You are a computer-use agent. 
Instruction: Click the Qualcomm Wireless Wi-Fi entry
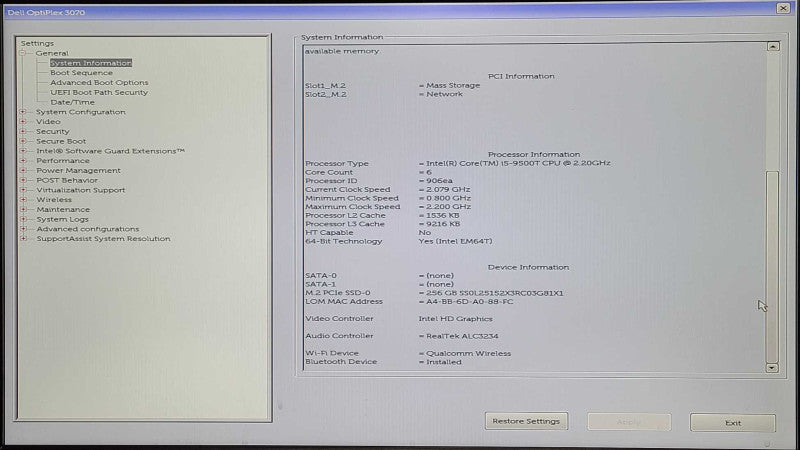[x=468, y=353]
